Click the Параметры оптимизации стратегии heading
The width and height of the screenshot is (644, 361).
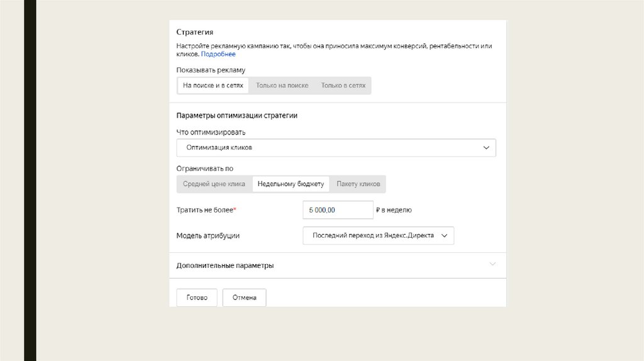pyautogui.click(x=237, y=116)
